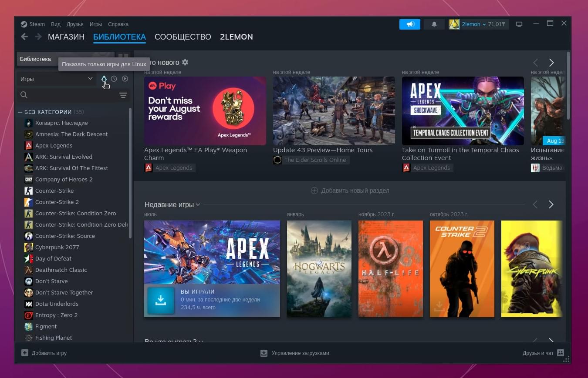Click the Библиотека home button
The image size is (588, 378).
coord(65,59)
